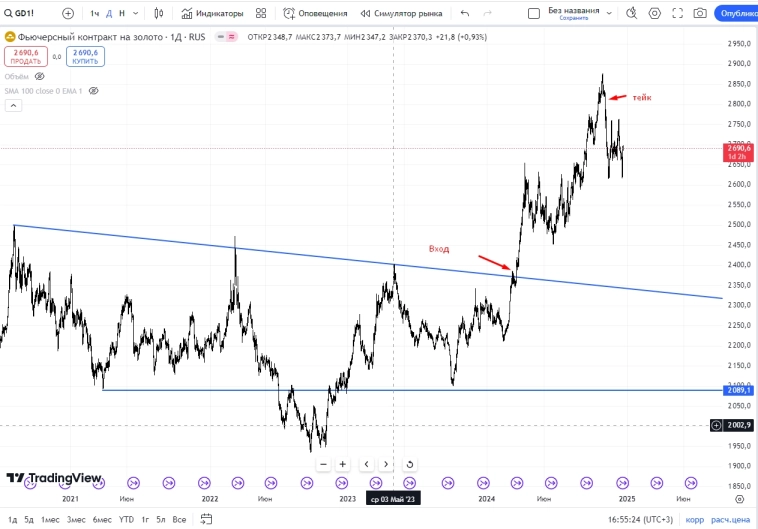Open the chart settings gear icon
The width and height of the screenshot is (758, 529).
[x=655, y=14]
